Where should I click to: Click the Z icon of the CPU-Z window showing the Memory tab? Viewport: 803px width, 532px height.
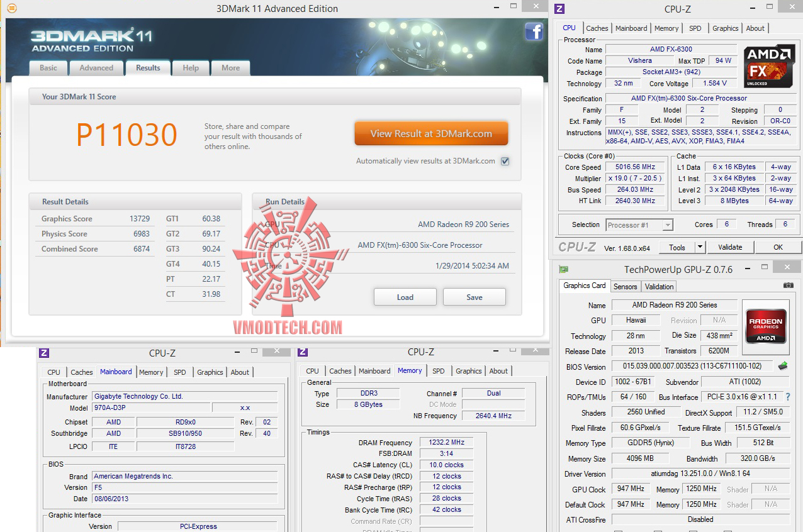303,352
